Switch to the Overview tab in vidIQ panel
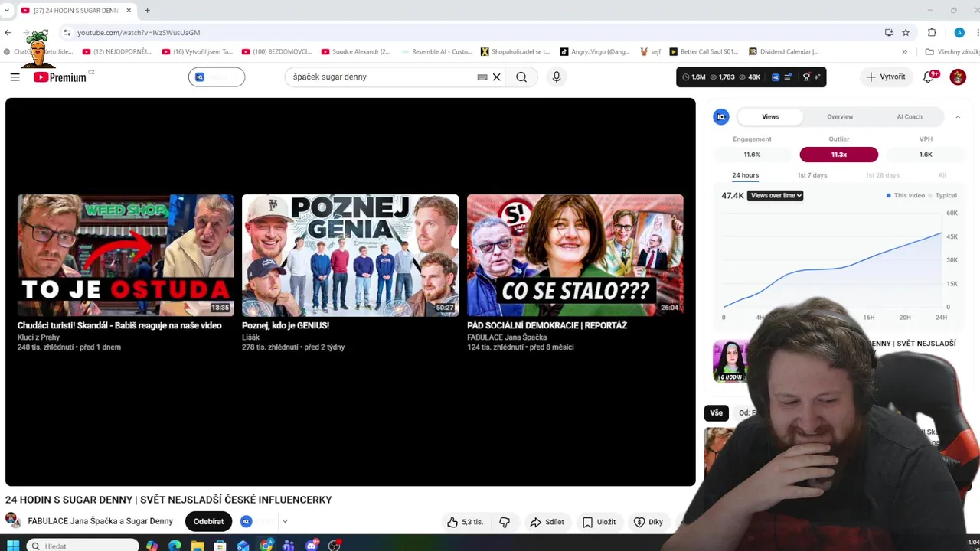 click(840, 116)
